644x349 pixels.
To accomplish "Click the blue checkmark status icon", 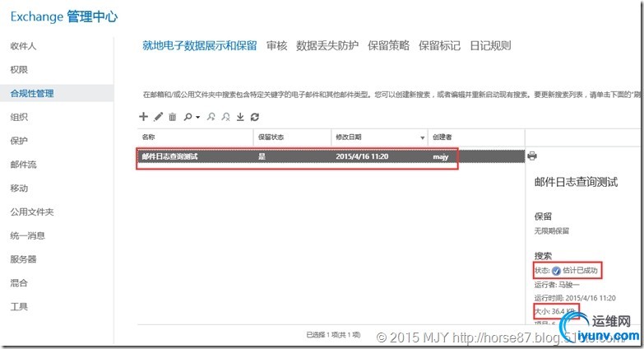I will tap(556, 271).
